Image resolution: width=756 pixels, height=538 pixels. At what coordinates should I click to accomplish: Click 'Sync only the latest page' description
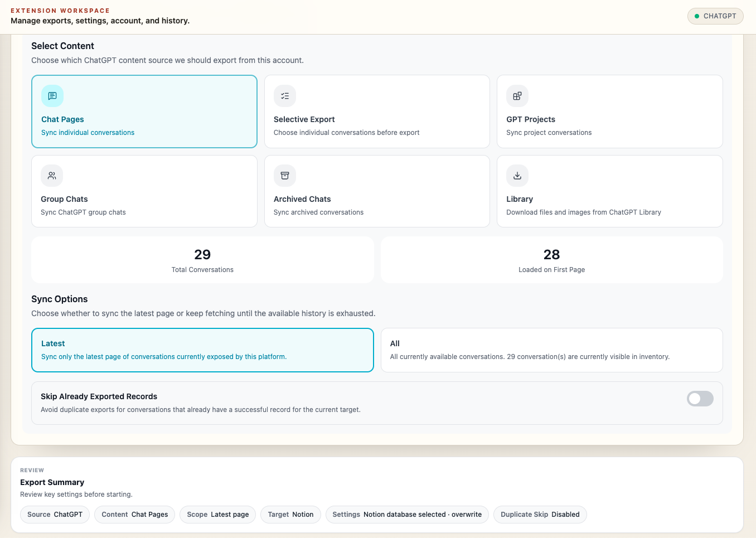pos(164,357)
